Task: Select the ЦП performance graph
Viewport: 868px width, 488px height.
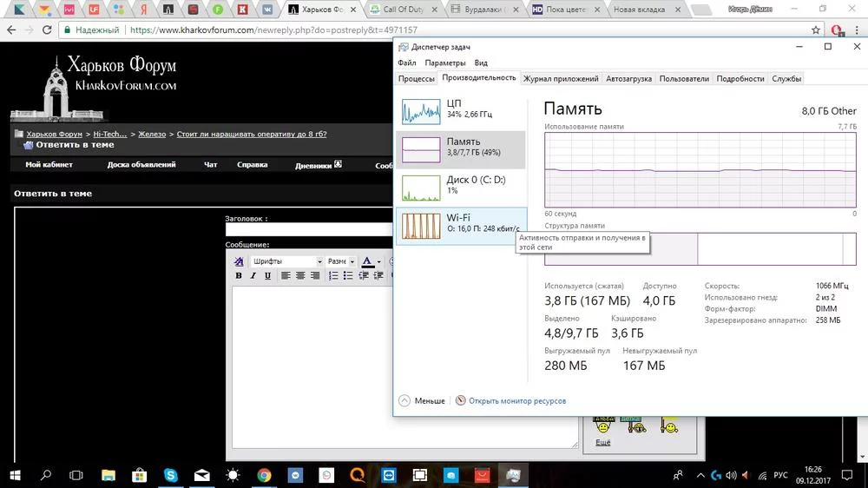Action: tap(461, 109)
